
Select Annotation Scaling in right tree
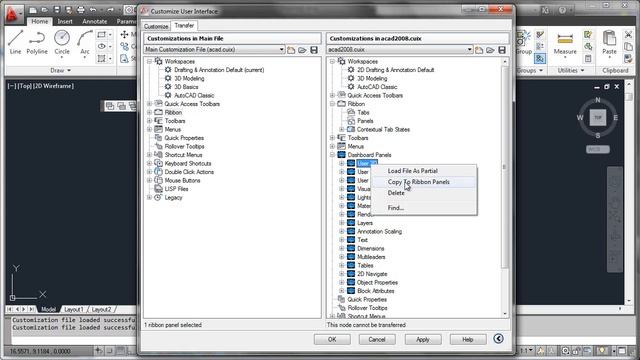[x=380, y=231]
